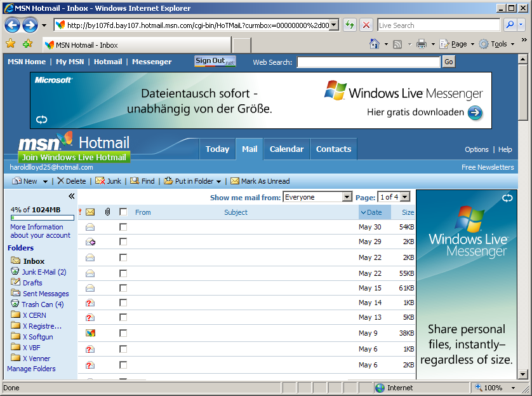Click Mark As Unread
Screen dimensions: 532x396
pyautogui.click(x=260, y=181)
